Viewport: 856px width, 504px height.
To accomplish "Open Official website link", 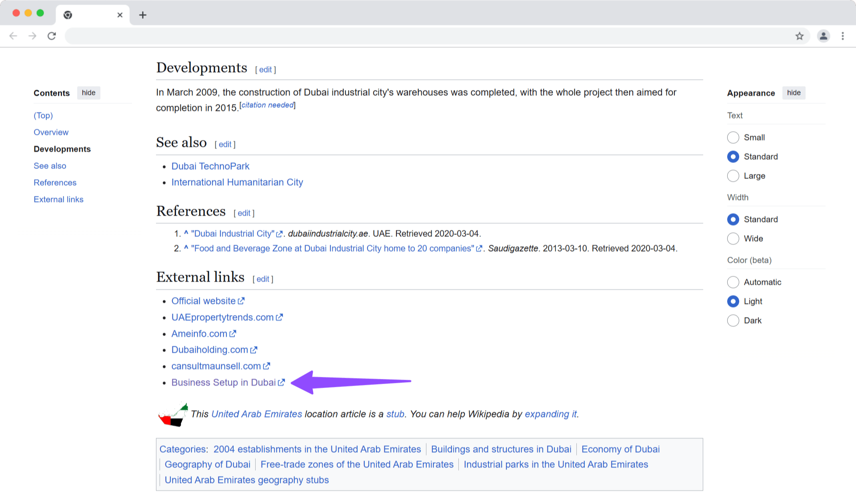I will pos(204,301).
